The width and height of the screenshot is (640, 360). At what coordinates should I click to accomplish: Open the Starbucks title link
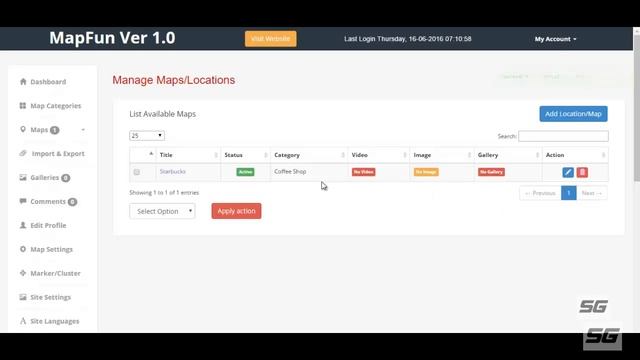[173, 171]
